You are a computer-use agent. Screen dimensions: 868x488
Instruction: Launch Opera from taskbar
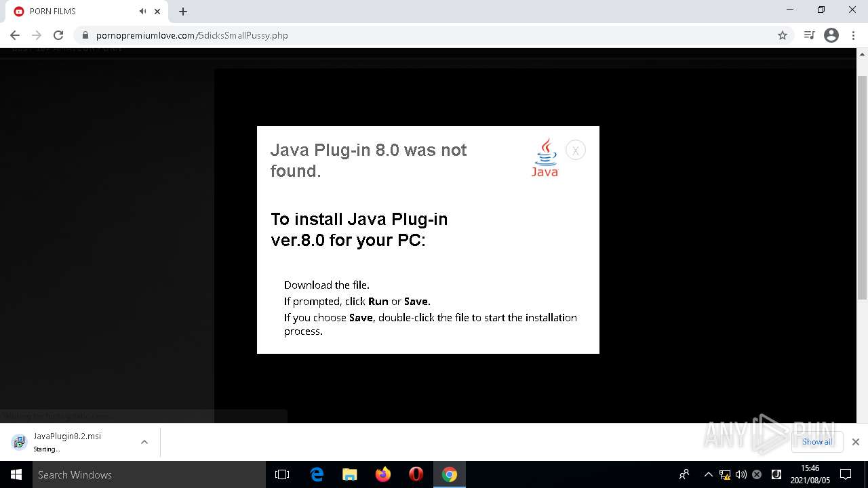[x=416, y=474]
